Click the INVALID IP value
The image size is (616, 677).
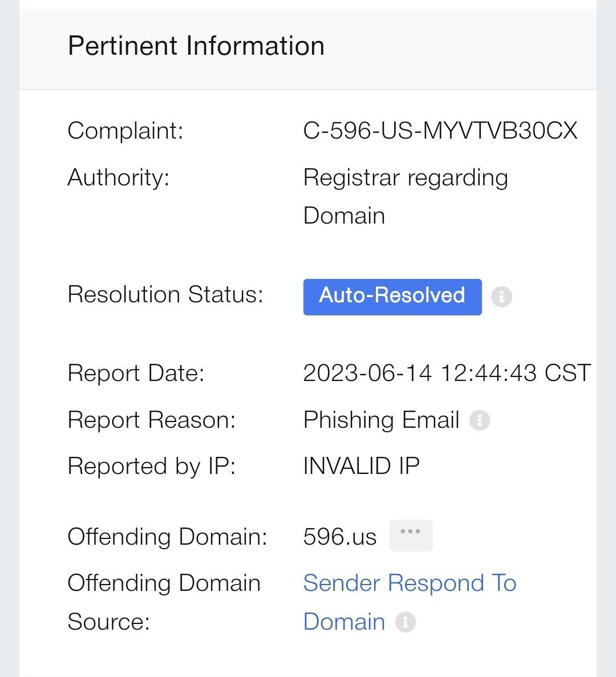tap(361, 466)
